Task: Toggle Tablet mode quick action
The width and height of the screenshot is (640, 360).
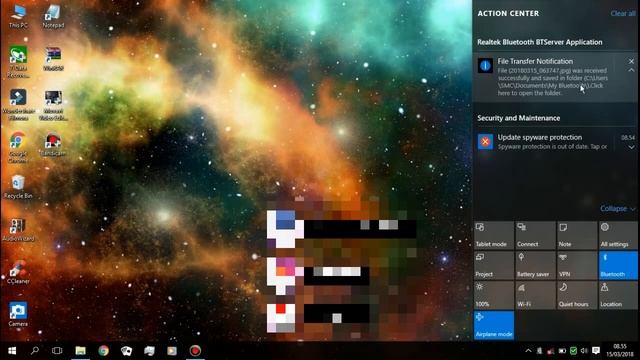Action: pyautogui.click(x=494, y=235)
